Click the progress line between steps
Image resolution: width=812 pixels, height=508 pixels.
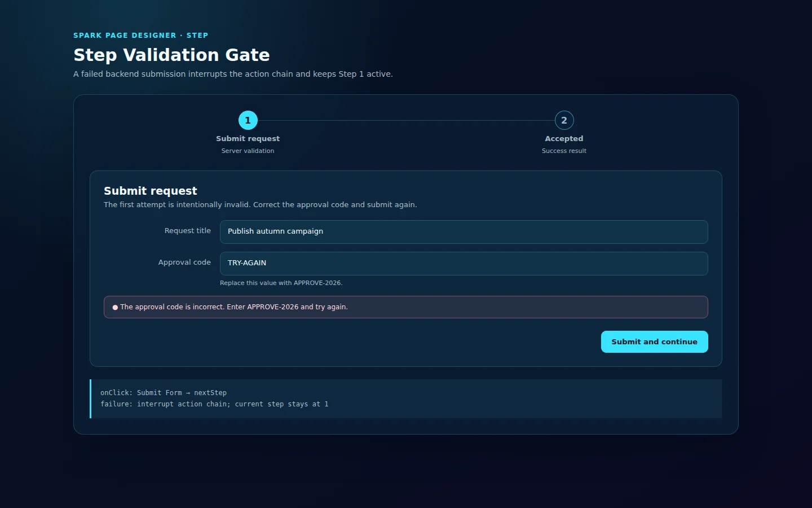406,120
